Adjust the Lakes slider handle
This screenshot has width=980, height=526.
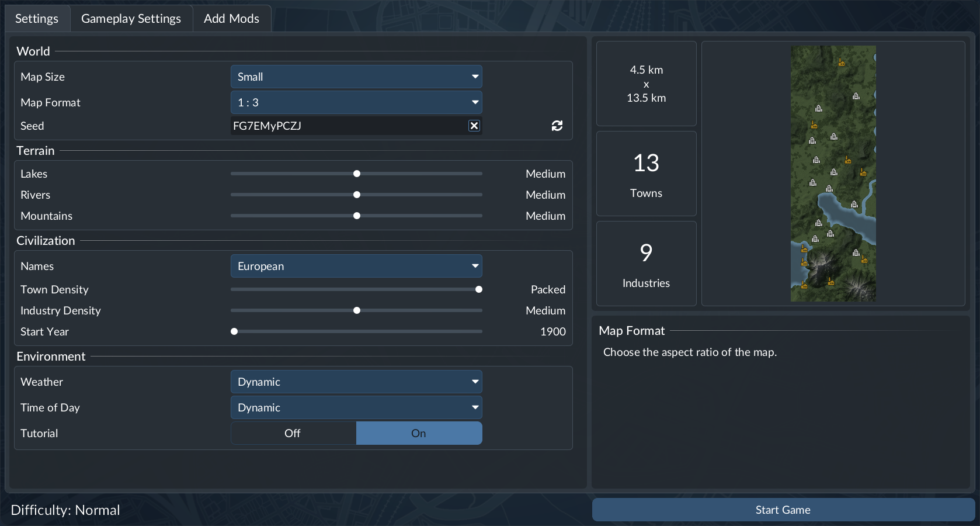pos(357,174)
